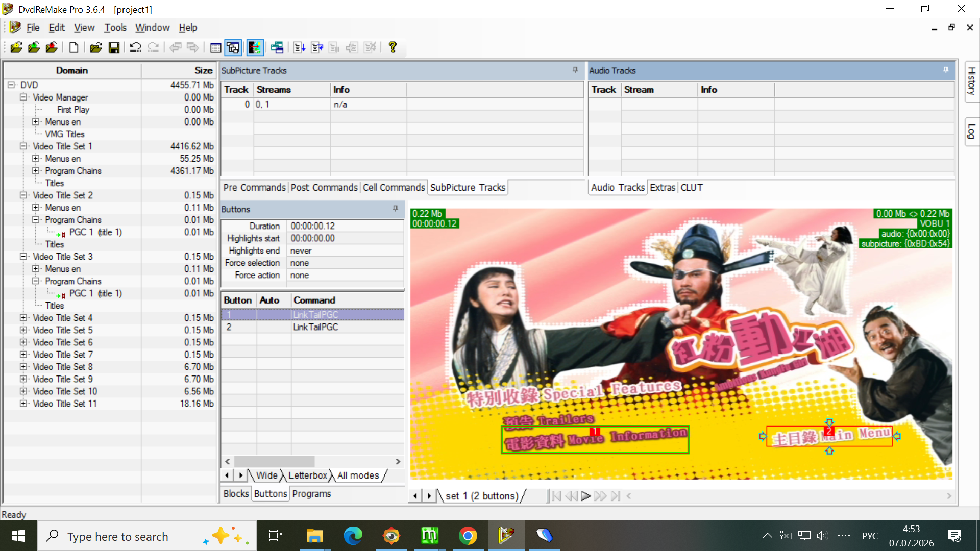980x551 pixels.
Task: Click the list with down arrow icon
Action: [x=300, y=47]
